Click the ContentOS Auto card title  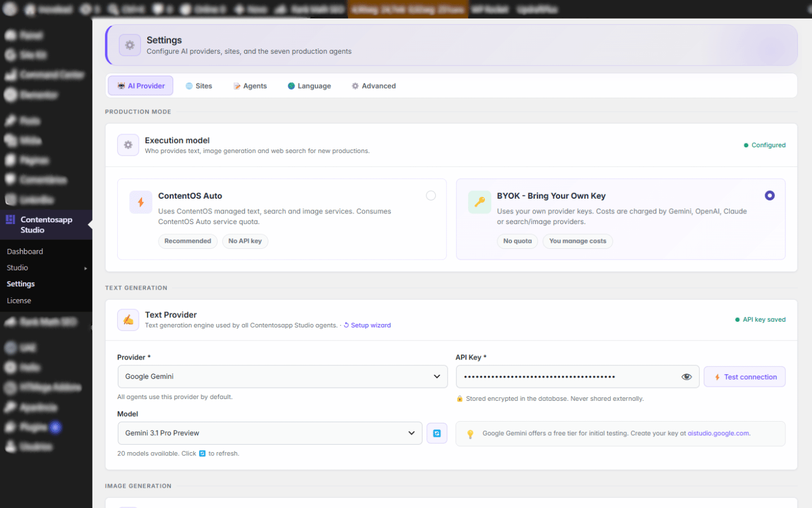190,196
